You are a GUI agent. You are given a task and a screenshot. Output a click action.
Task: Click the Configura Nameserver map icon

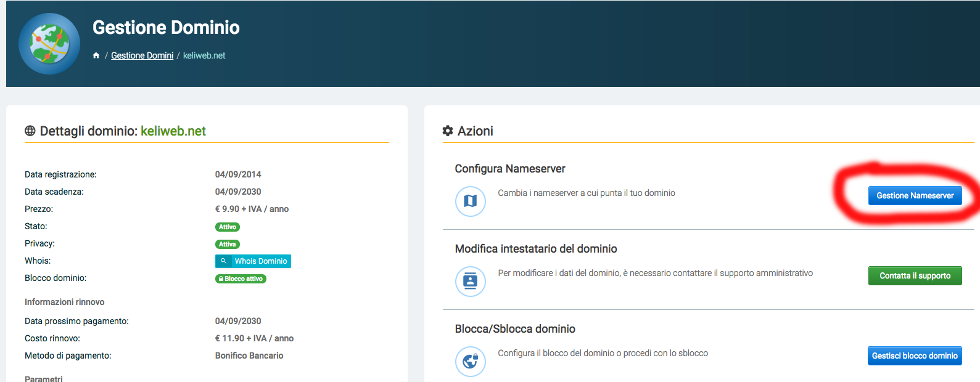pos(471,201)
